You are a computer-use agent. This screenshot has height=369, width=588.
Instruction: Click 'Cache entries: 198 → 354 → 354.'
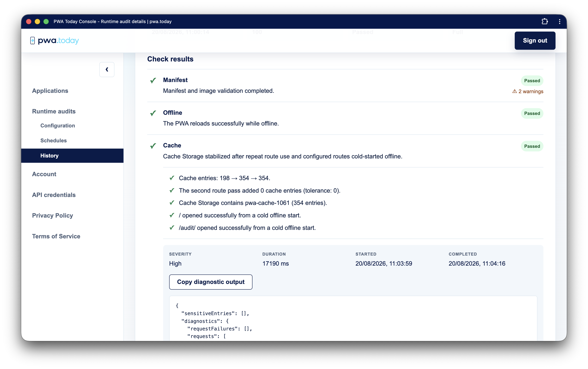tap(224, 178)
